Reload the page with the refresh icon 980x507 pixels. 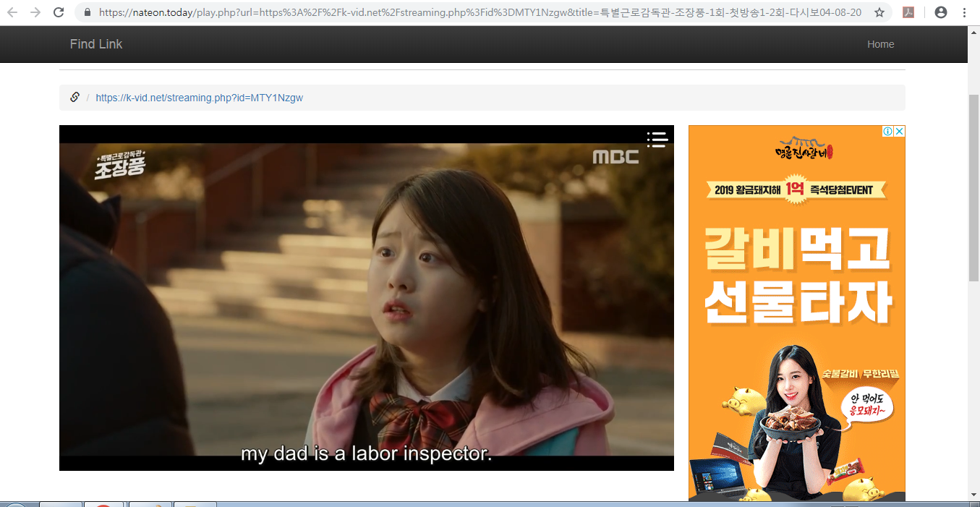pyautogui.click(x=59, y=12)
